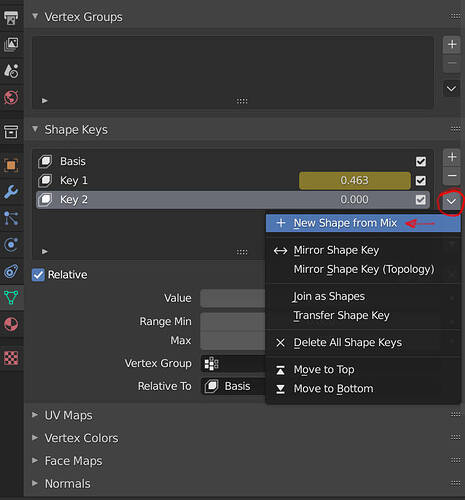
Task: Open the Scene properties tab
Action: click(x=11, y=70)
